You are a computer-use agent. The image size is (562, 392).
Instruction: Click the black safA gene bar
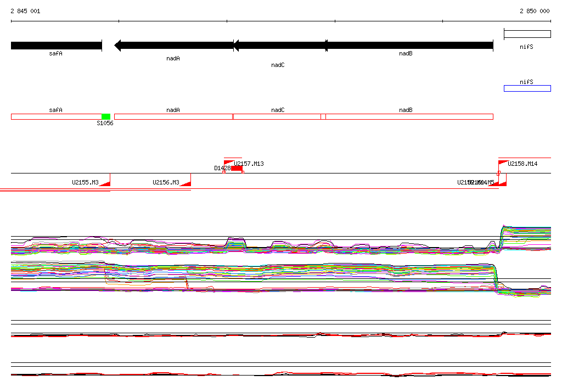click(57, 46)
